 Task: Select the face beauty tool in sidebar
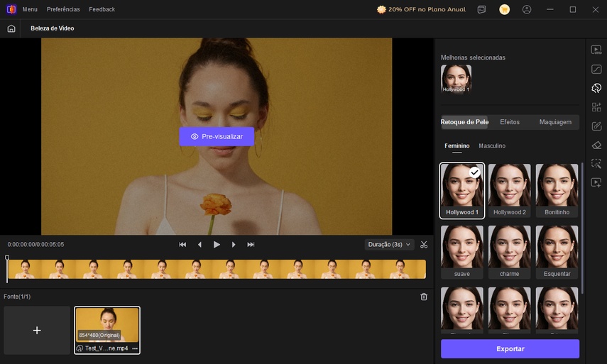point(596,88)
